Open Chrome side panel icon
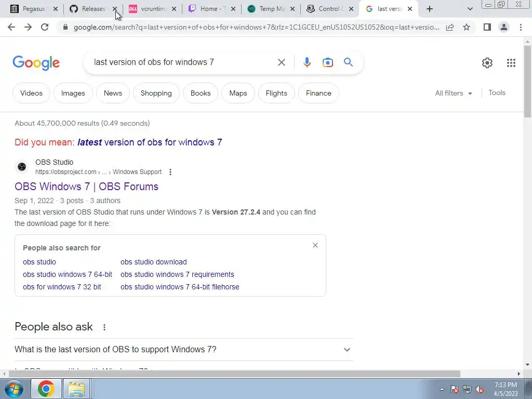 pyautogui.click(x=487, y=27)
